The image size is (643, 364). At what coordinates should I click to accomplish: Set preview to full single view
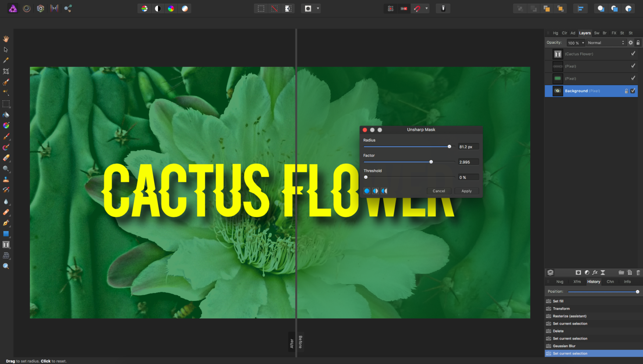pos(367,191)
